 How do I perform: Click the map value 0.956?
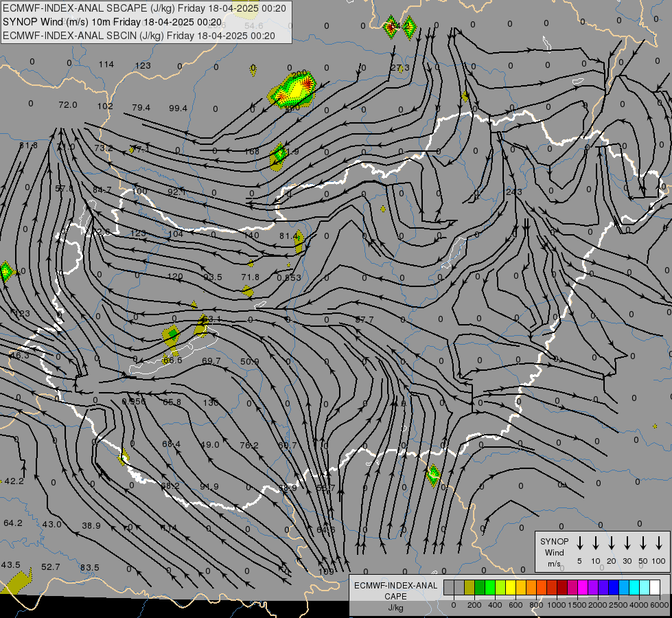(x=134, y=402)
